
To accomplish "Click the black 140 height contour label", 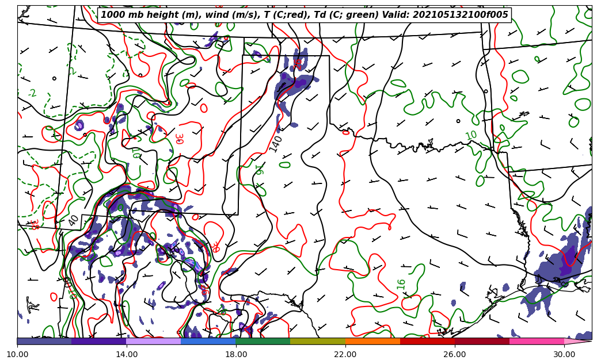I will [x=276, y=144].
